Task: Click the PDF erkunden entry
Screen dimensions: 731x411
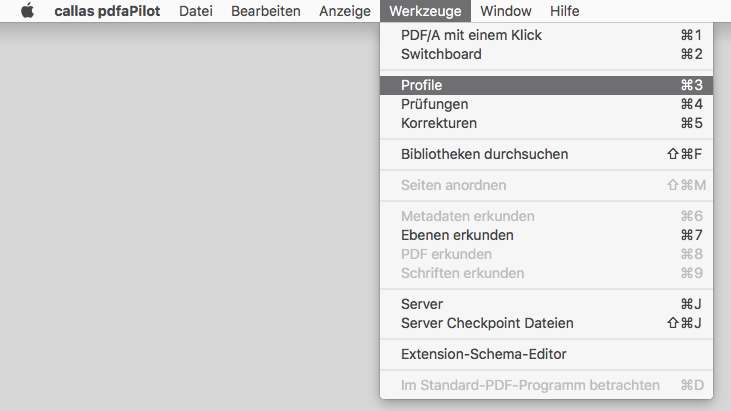Action: tap(546, 254)
